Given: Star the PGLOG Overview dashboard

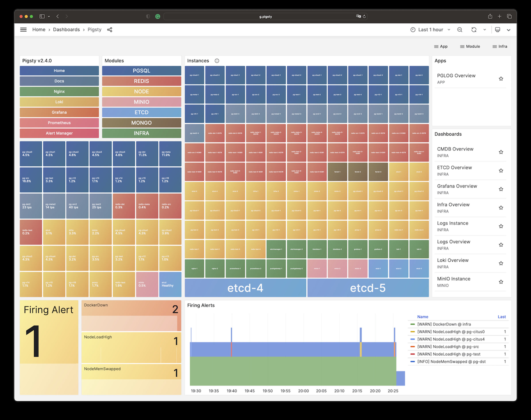Looking at the screenshot, I should click(501, 79).
